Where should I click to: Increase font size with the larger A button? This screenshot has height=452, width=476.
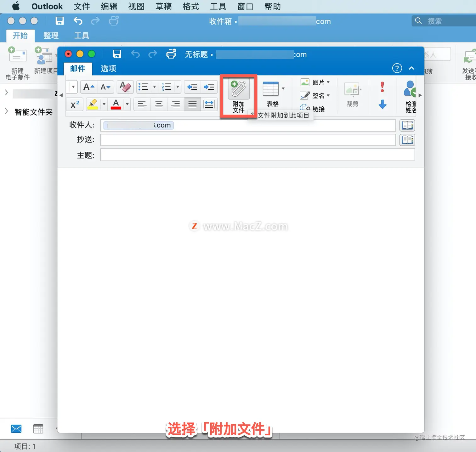[x=89, y=87]
